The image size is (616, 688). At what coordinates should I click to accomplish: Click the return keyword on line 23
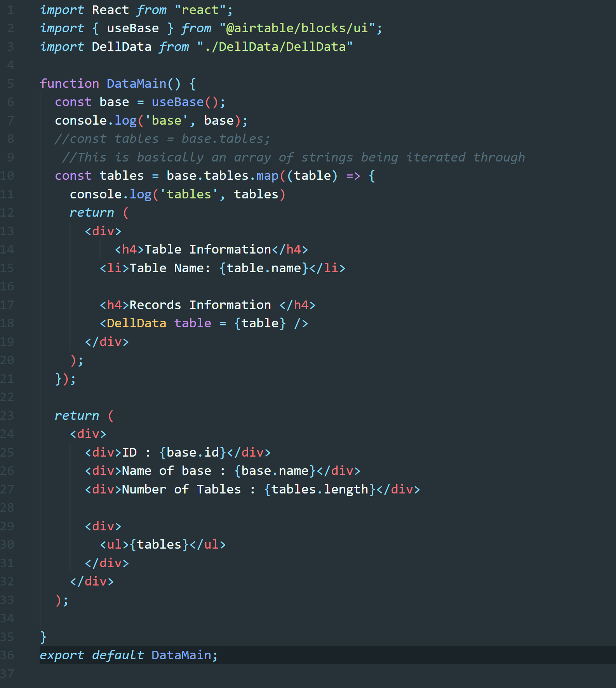click(77, 415)
